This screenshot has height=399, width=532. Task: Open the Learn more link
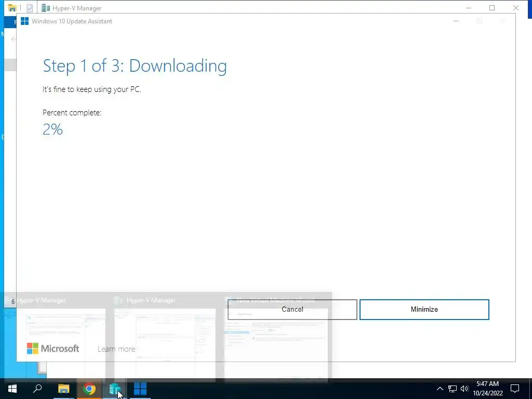(x=116, y=349)
